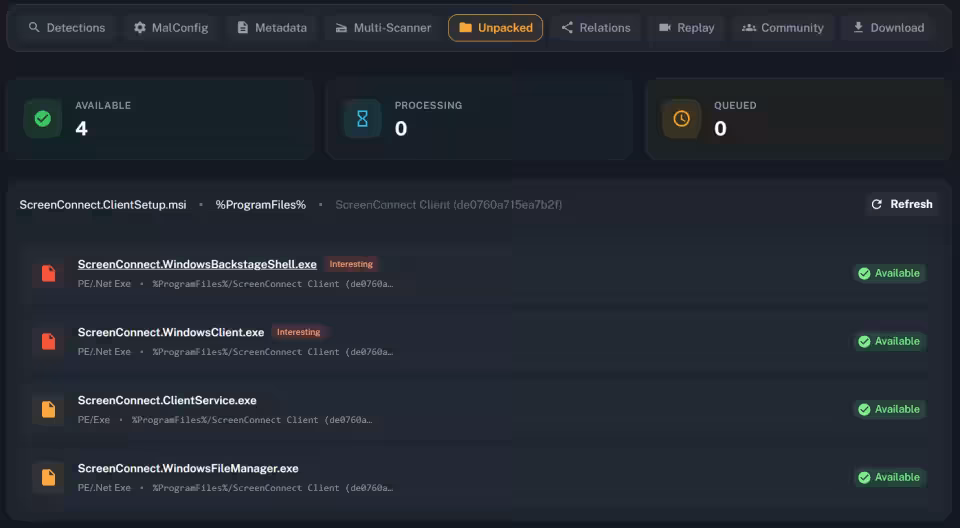Open ScreenConnect.WindowsBackstageShell.exe link
The width and height of the screenshot is (960, 528).
(197, 264)
